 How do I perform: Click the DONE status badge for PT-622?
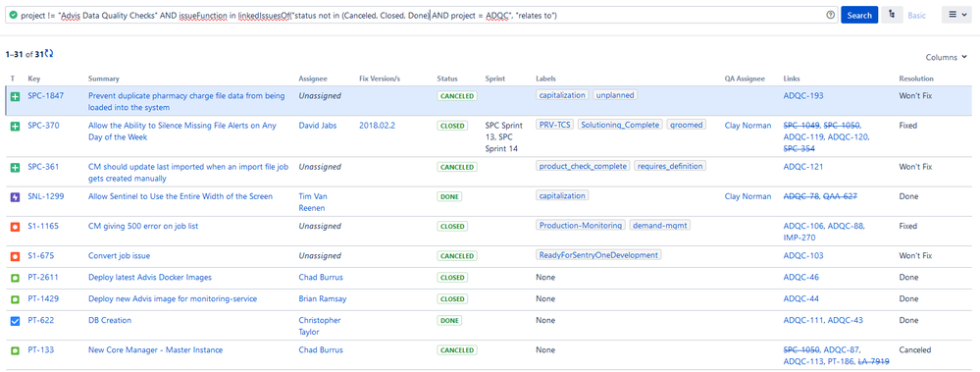449,320
